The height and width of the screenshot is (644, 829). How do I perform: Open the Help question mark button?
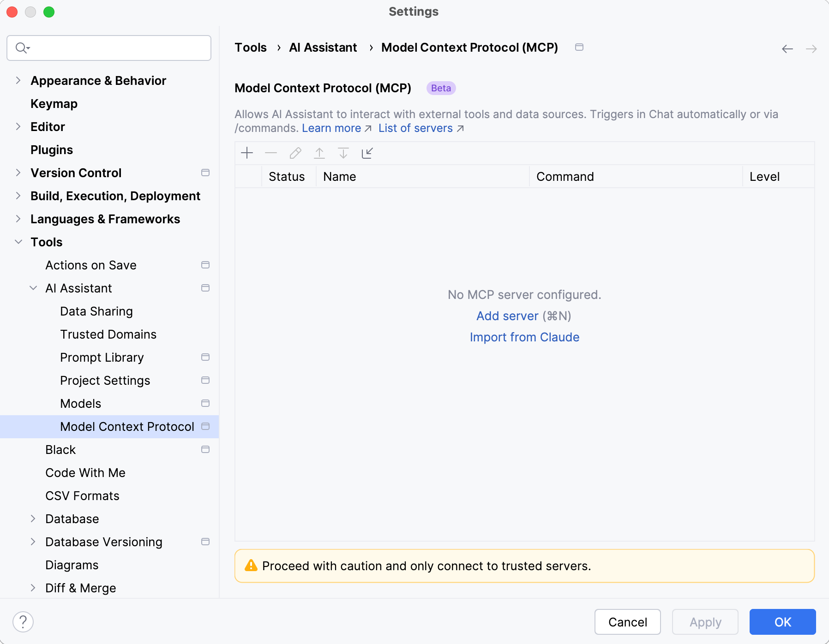(23, 622)
